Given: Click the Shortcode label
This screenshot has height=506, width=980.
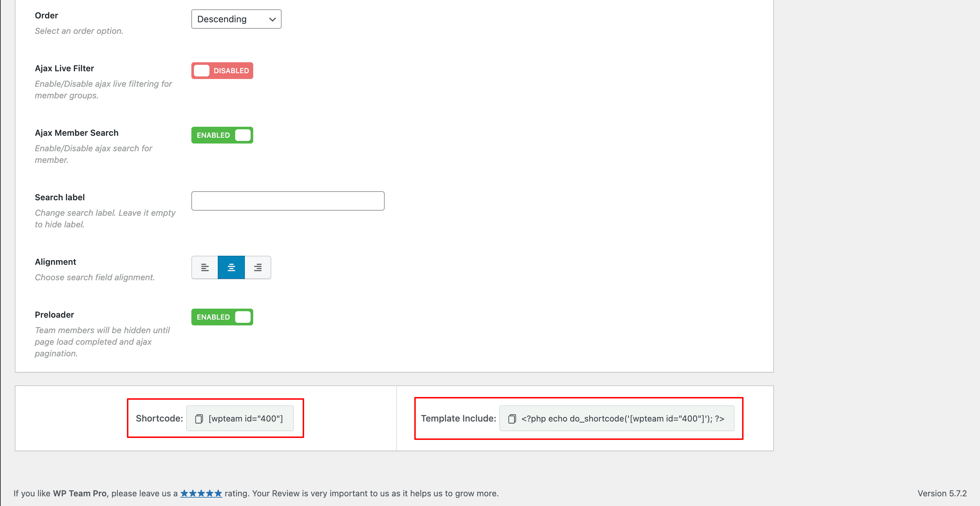Looking at the screenshot, I should pos(159,418).
